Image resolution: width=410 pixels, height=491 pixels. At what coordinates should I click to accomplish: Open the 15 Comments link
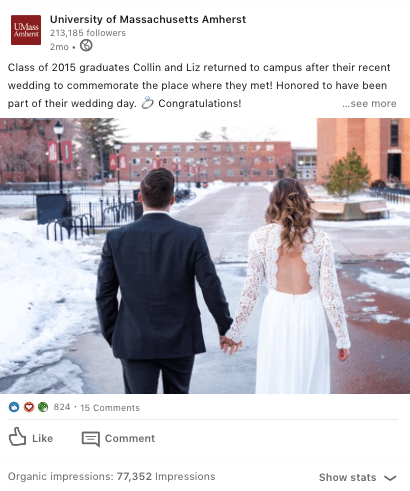[x=110, y=408]
